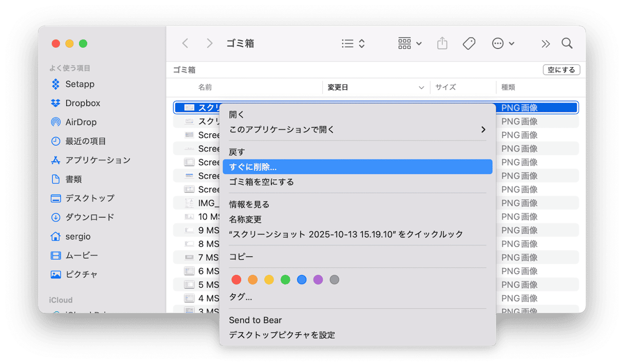Open the ellipsis action menu dropdown

(502, 44)
